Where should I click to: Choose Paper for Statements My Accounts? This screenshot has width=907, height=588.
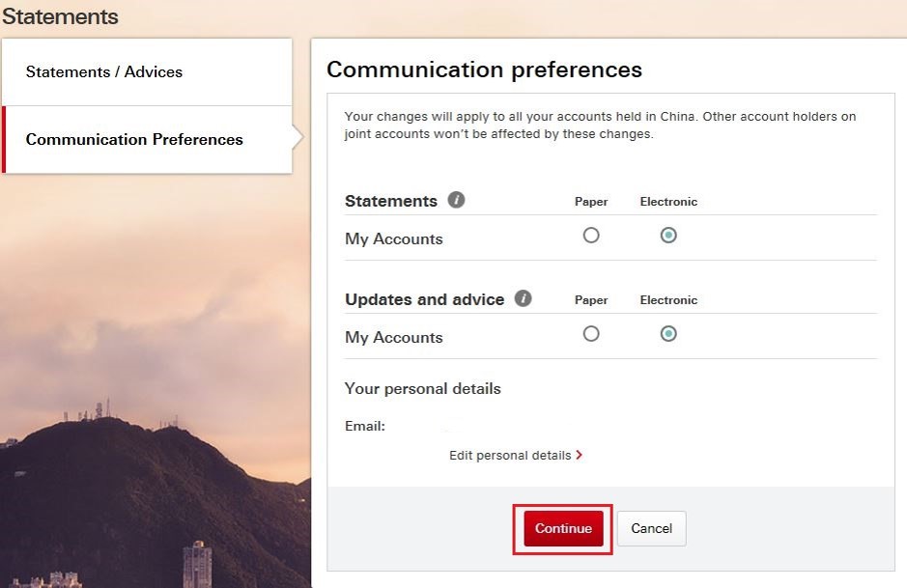(590, 236)
